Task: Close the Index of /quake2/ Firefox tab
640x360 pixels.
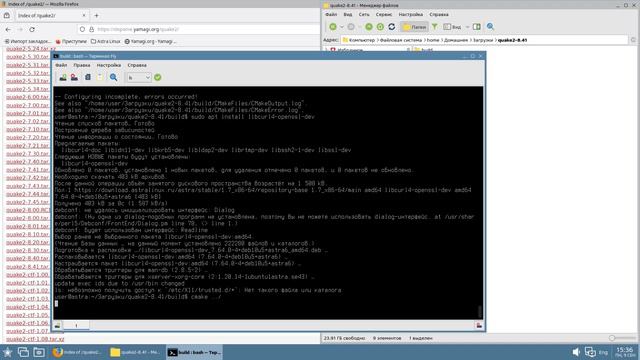Action: tap(84, 16)
